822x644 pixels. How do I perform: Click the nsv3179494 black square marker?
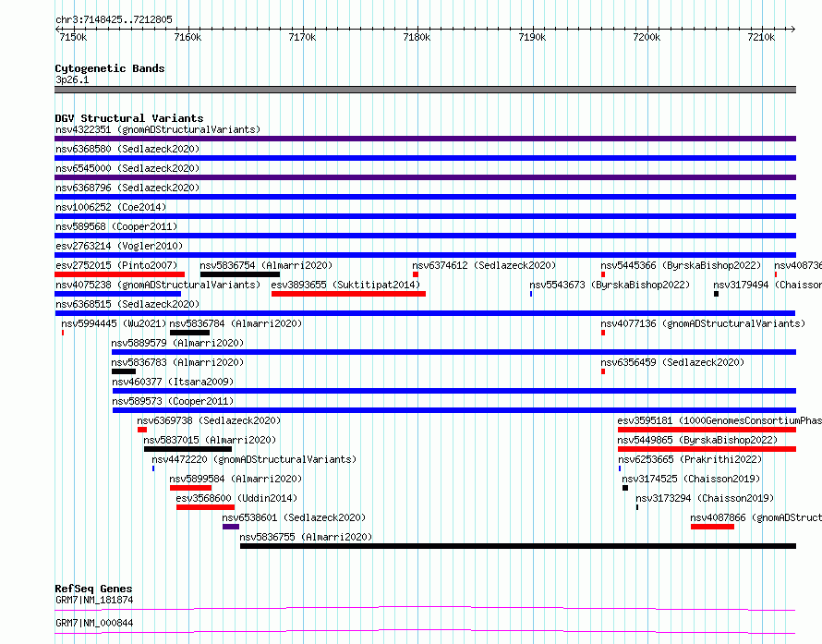[716, 294]
